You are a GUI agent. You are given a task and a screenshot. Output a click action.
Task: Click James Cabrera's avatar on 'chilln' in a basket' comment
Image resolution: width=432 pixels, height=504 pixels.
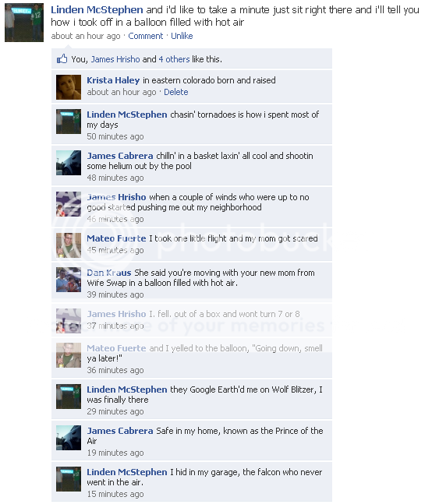point(69,163)
